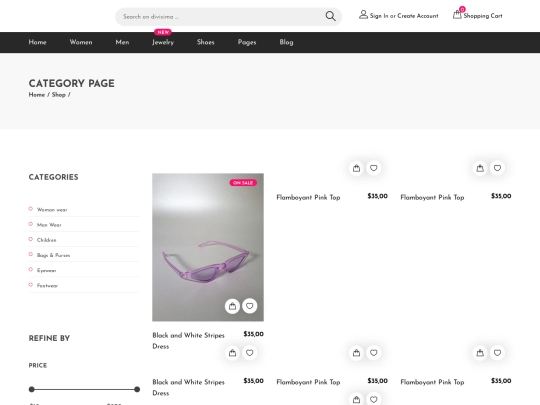Click the REFINE BY heading

coord(49,338)
